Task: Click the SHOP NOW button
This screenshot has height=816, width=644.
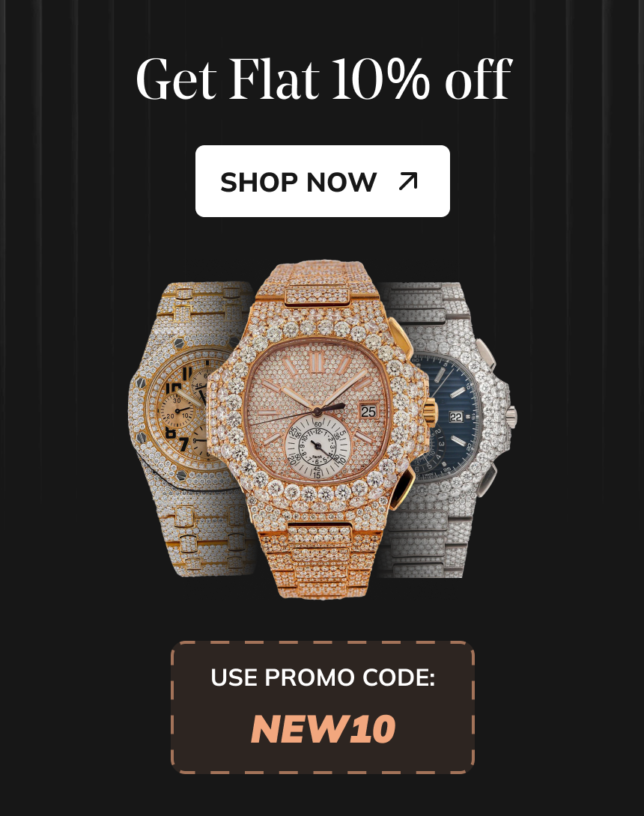Action: click(322, 181)
